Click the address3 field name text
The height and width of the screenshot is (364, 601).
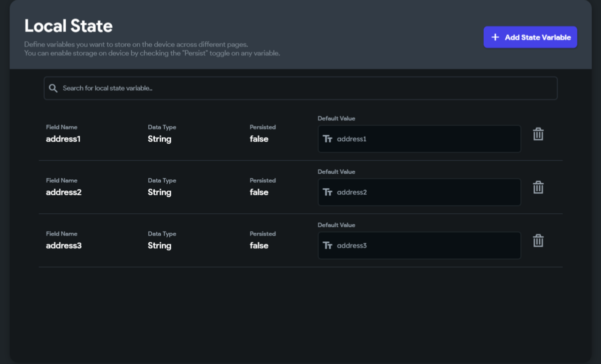(x=64, y=246)
